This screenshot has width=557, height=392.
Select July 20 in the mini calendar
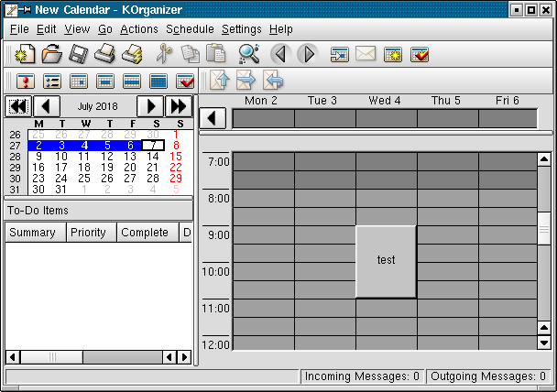click(130, 168)
